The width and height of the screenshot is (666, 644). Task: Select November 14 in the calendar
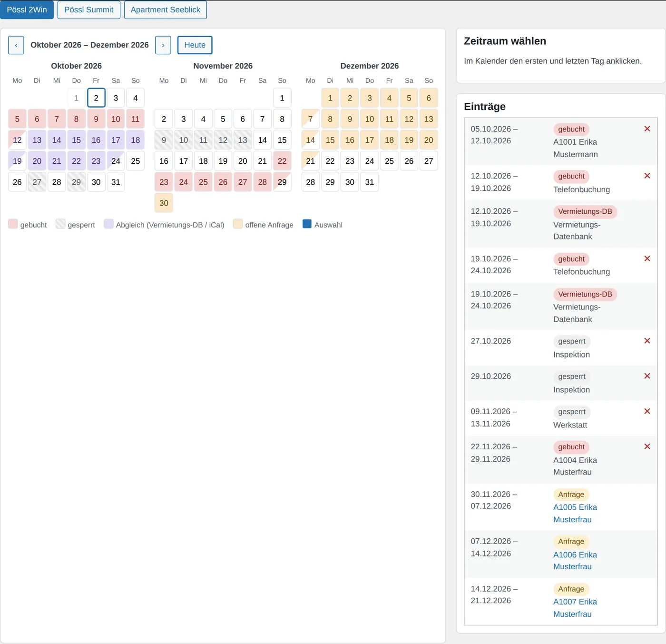point(263,140)
